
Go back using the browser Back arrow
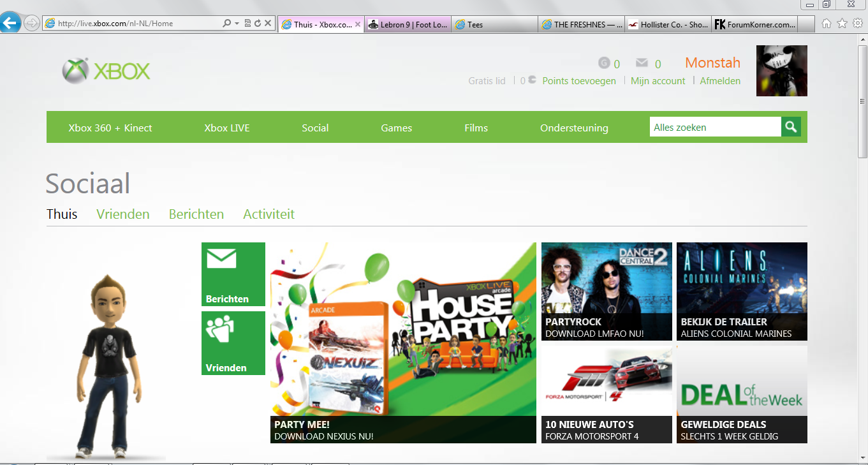[x=10, y=24]
